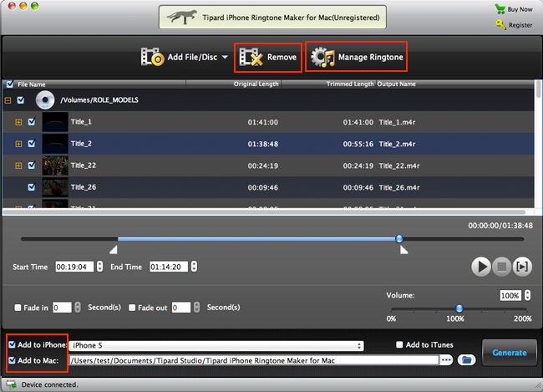Enable Add to iTunes checkbox
The width and height of the screenshot is (543, 392).
(x=399, y=345)
